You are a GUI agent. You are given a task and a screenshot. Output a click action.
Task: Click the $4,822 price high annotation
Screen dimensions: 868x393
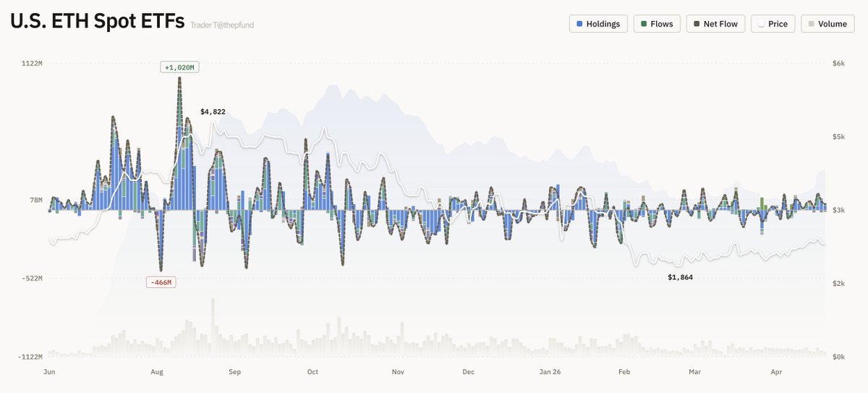coord(213,112)
